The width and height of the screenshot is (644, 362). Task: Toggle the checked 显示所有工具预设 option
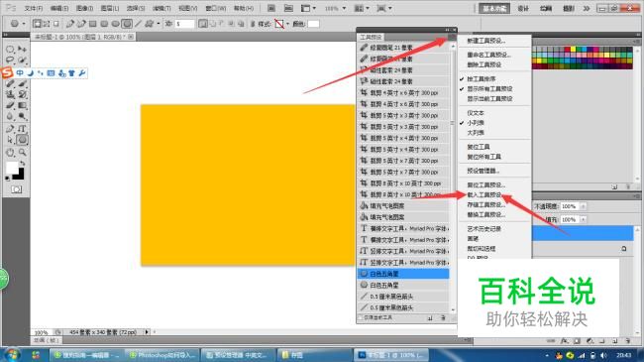[489, 88]
